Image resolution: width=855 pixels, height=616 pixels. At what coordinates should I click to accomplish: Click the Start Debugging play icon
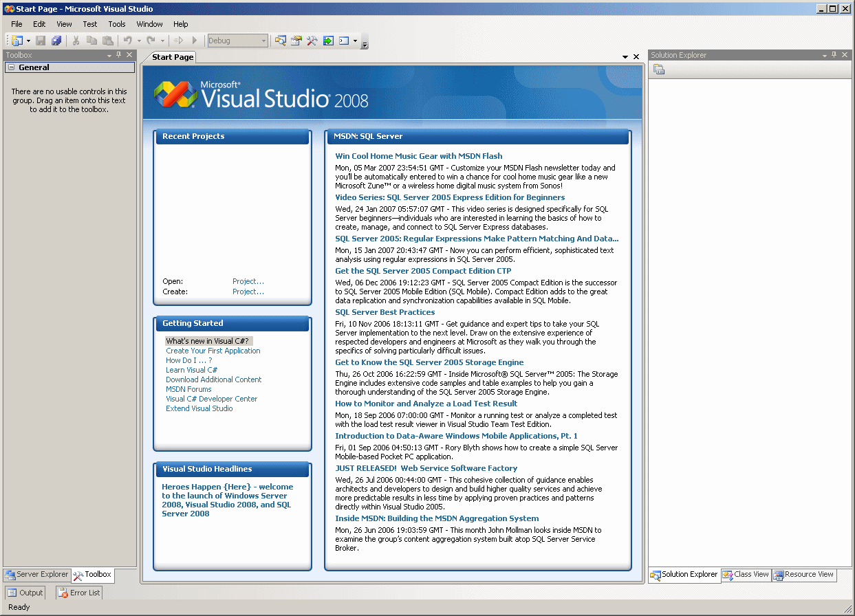195,41
